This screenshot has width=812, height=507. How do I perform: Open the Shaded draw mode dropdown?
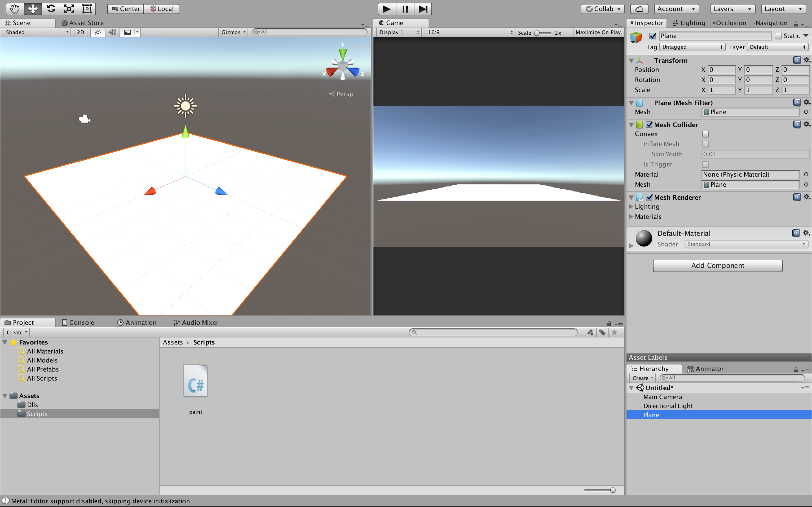(x=37, y=32)
